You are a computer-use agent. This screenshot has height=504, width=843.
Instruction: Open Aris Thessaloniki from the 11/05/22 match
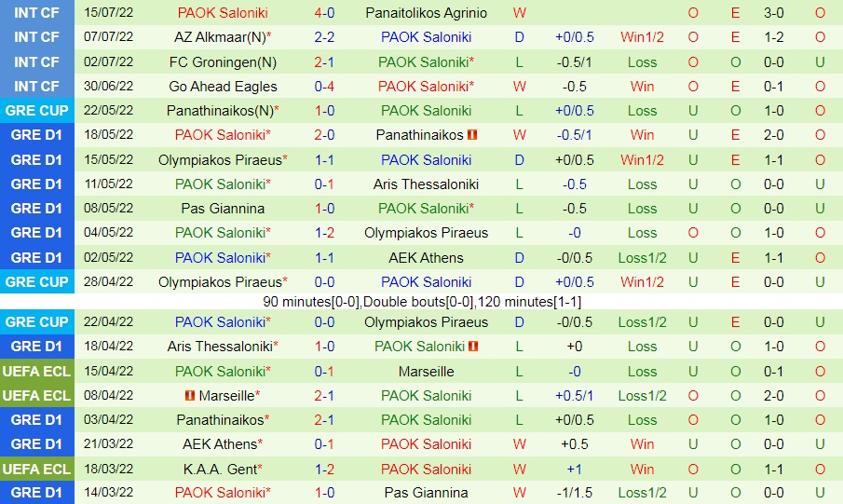[x=426, y=184]
